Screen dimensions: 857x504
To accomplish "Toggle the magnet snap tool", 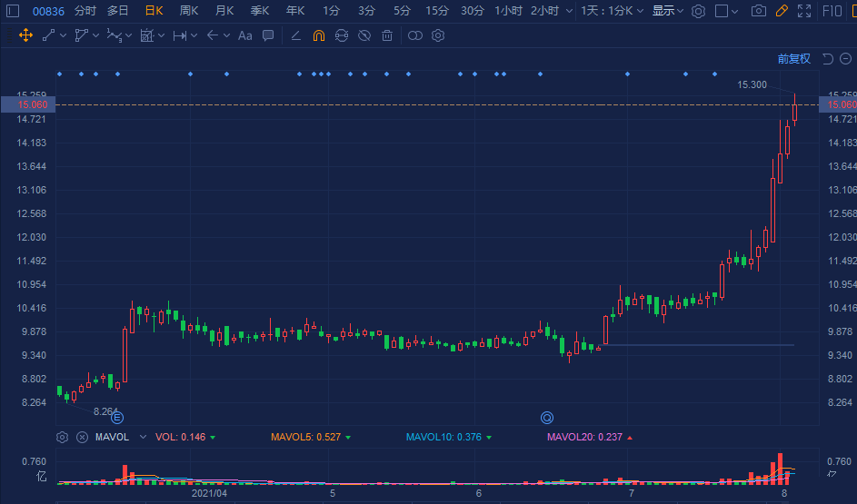I will (x=319, y=36).
